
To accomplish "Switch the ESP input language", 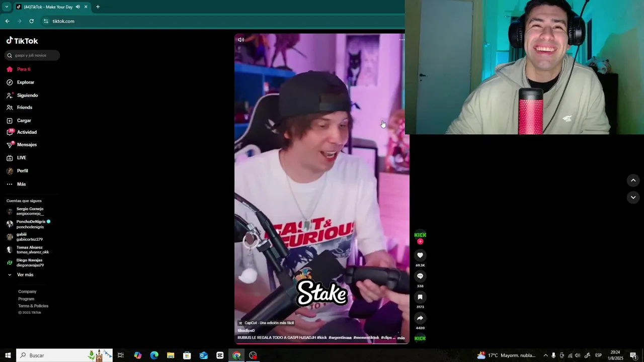I will pyautogui.click(x=599, y=355).
